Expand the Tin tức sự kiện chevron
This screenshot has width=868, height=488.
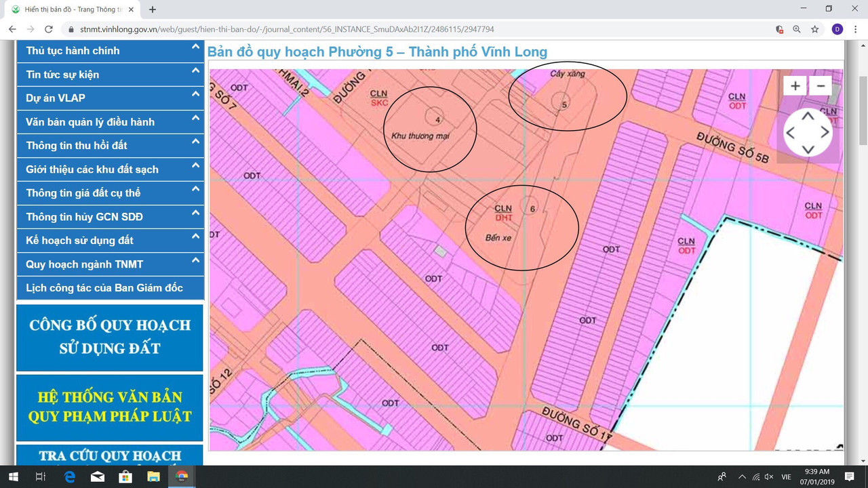click(195, 70)
